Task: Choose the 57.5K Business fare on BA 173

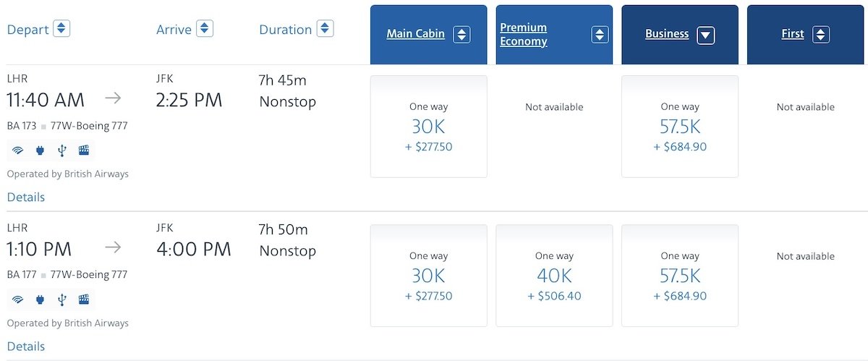Action: (x=680, y=127)
